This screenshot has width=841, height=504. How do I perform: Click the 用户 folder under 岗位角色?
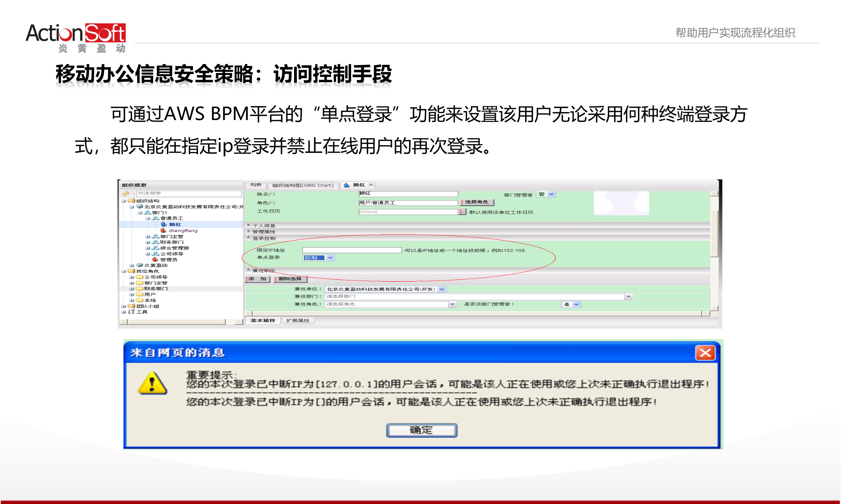coord(139,294)
